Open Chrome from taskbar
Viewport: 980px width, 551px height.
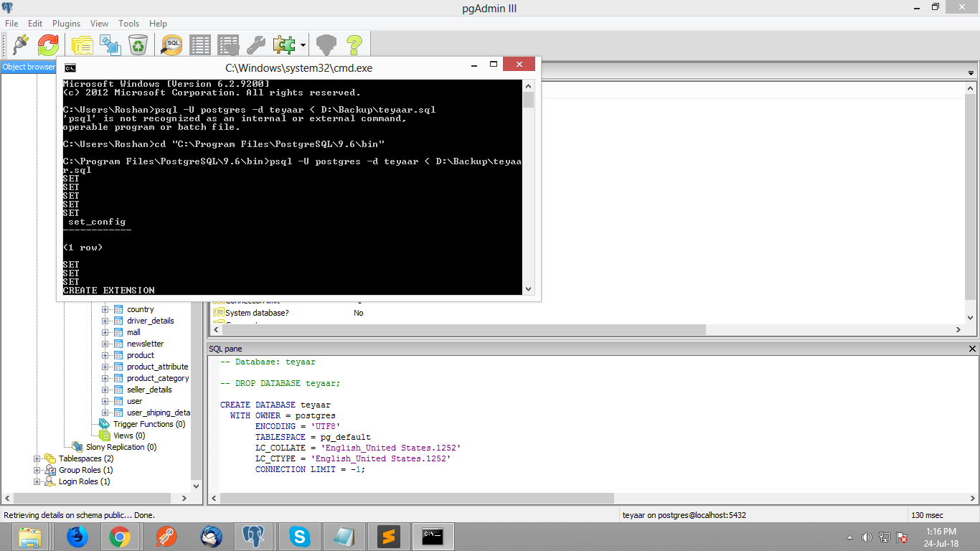pyautogui.click(x=120, y=536)
